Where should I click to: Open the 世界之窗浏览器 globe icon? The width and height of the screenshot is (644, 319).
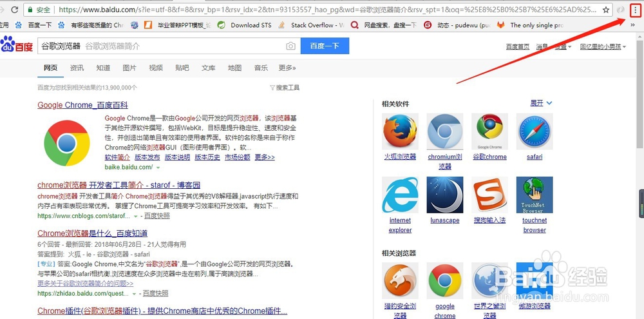pos(489,280)
